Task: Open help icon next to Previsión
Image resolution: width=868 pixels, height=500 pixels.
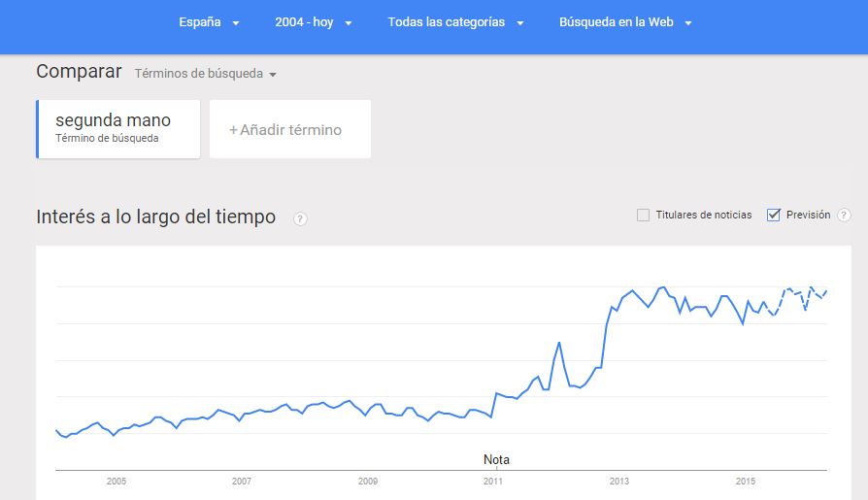Action: (844, 215)
